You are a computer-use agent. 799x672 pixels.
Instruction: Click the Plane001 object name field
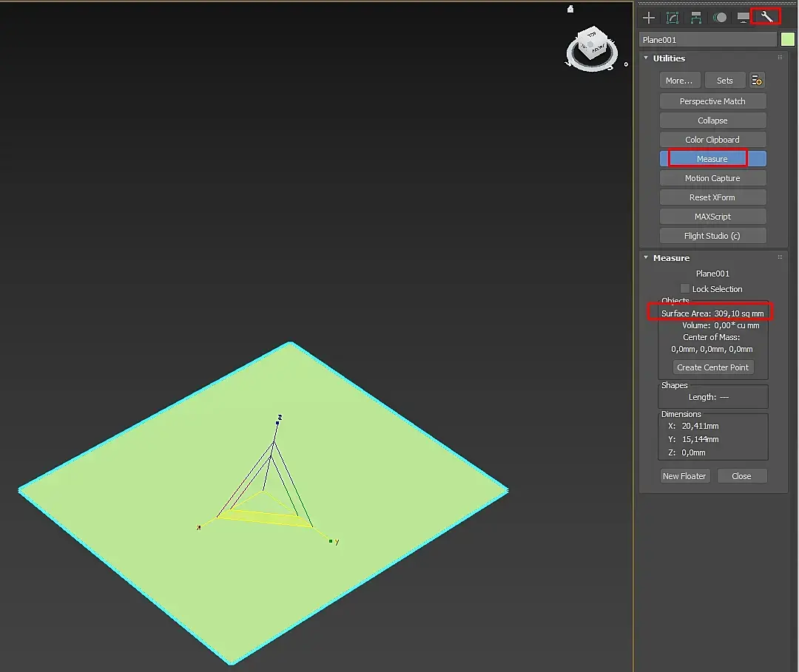click(708, 40)
